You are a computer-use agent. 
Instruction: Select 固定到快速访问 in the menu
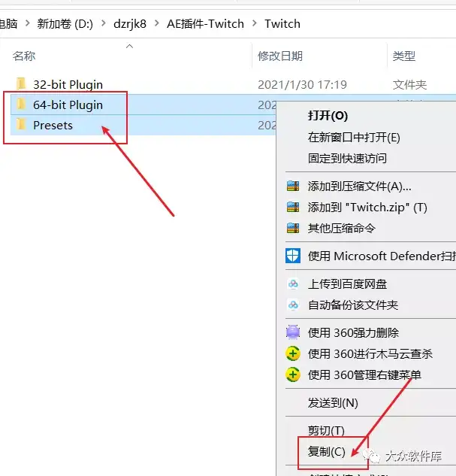[347, 158]
